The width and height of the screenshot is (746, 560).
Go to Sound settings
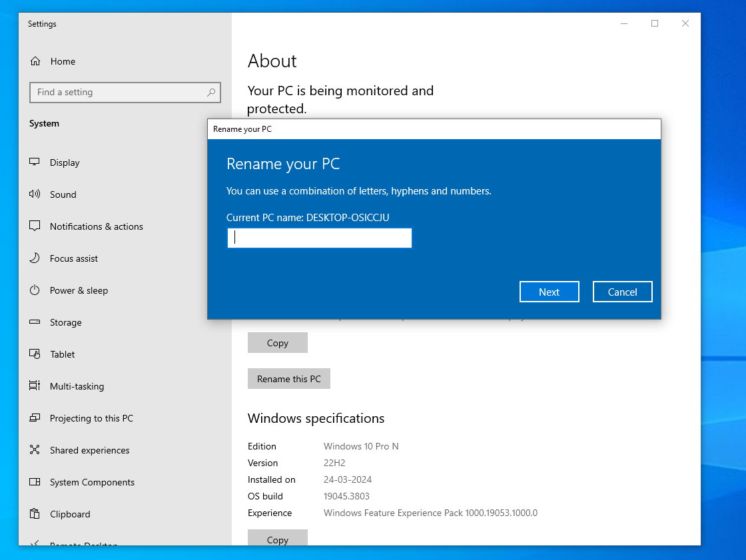pyautogui.click(x=63, y=194)
